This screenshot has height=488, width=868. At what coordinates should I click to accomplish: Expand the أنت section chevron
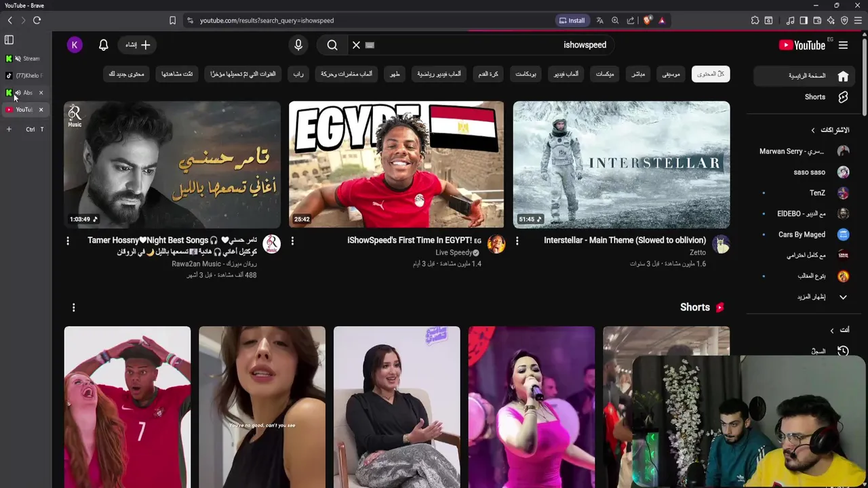click(x=832, y=330)
